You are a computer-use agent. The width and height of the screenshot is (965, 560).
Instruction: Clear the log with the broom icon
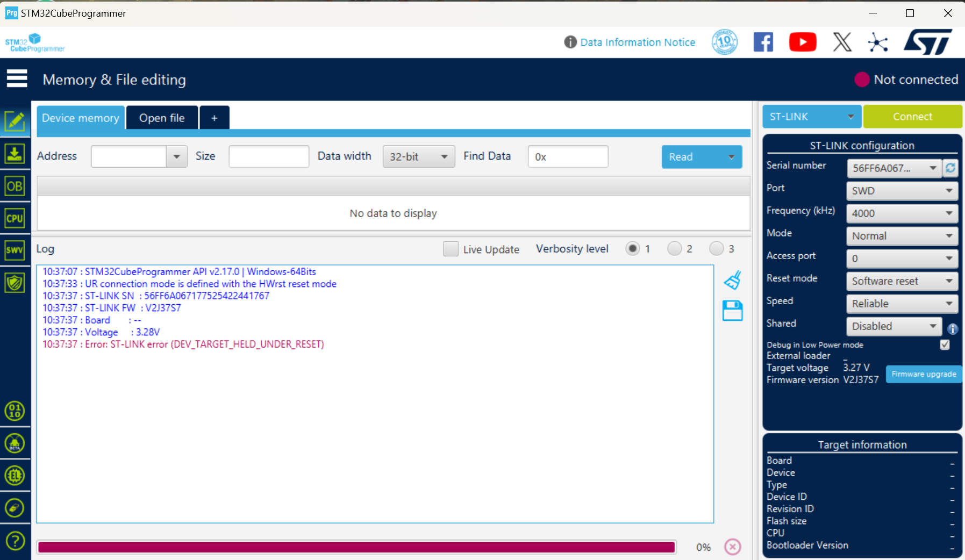click(732, 279)
